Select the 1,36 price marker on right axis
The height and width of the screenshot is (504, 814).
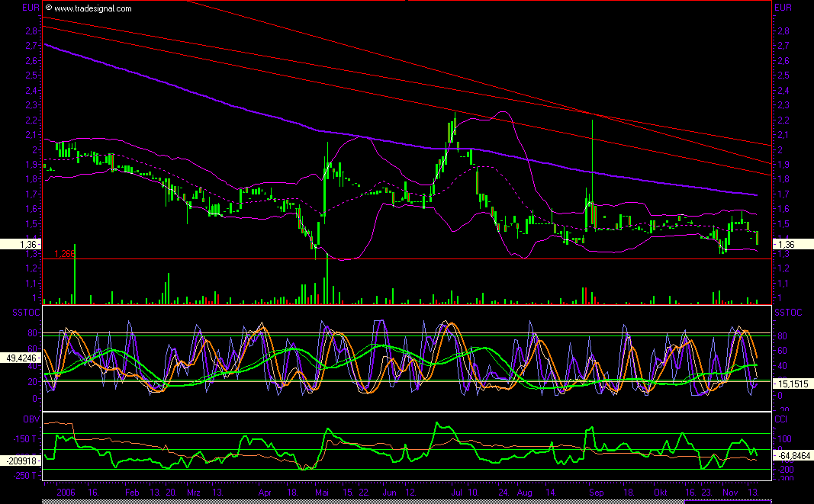pyautogui.click(x=793, y=244)
